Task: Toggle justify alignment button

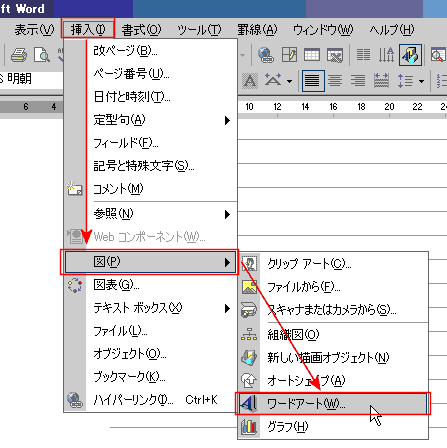Action: click(313, 81)
